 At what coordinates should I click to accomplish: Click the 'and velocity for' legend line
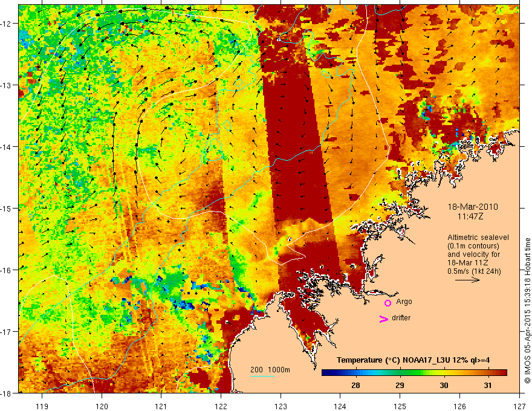tap(473, 254)
